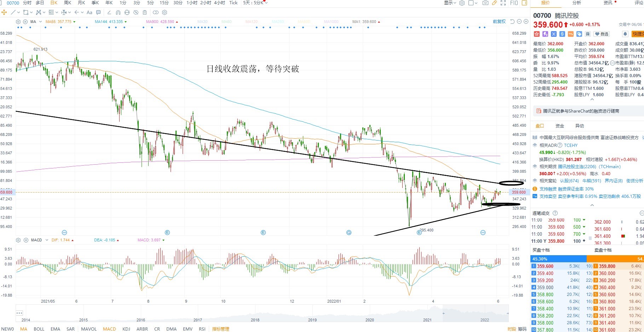
Task: Switch to 日K daily chart
Action: [x=54, y=3]
